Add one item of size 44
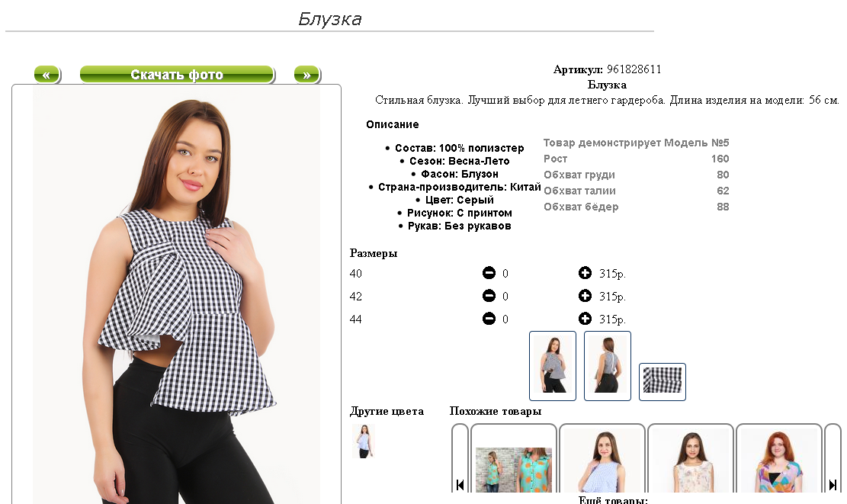The image size is (847, 504). [585, 319]
